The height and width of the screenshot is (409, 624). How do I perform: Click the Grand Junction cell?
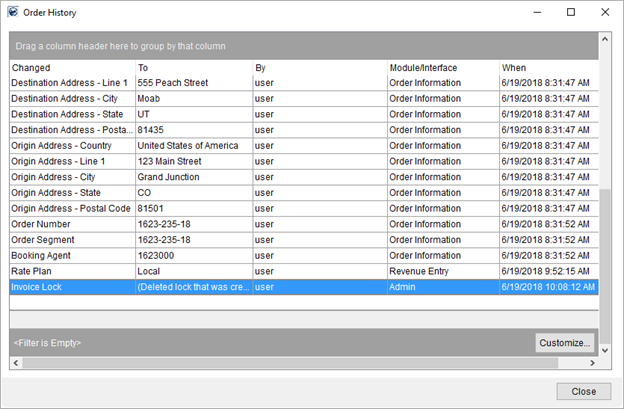192,177
